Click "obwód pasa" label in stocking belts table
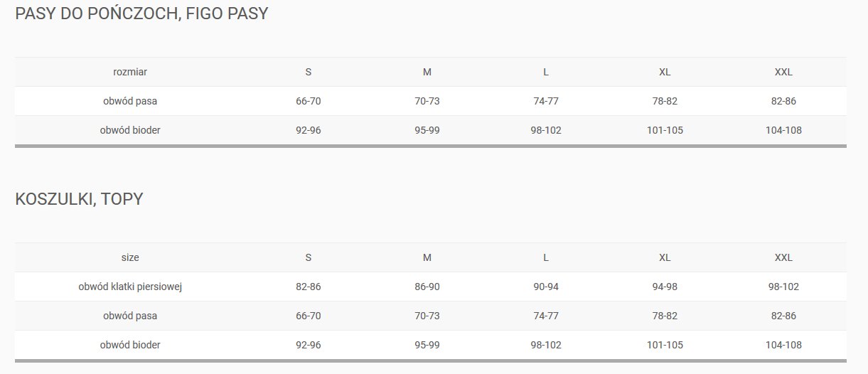 130,101
